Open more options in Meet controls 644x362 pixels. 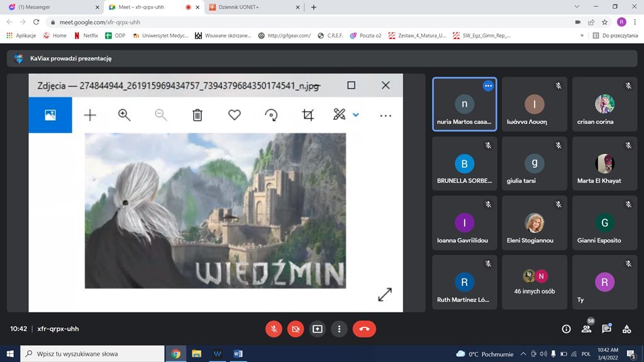[x=339, y=329]
